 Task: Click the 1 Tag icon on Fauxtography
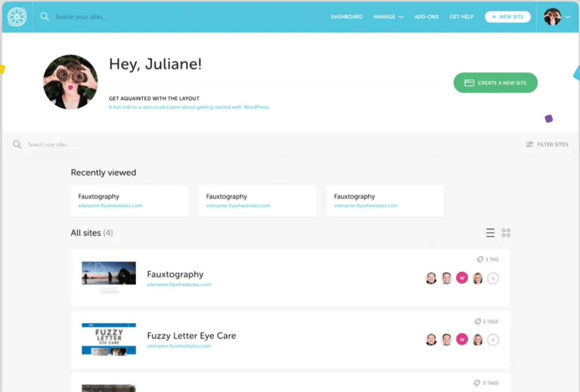point(480,259)
